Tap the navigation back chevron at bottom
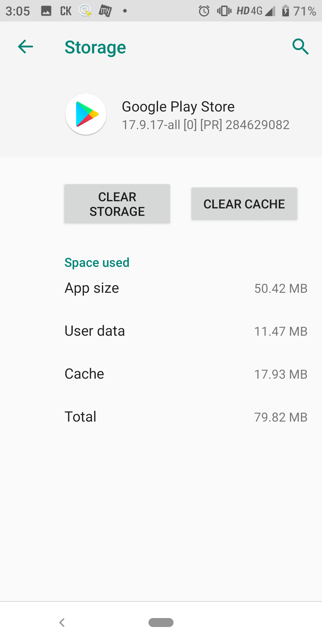Viewport: 322px width, 644px height. pos(62,623)
